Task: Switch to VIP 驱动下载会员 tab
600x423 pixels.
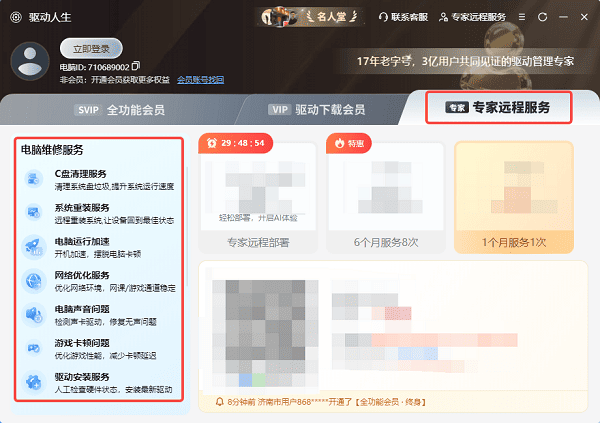Action: (x=316, y=110)
